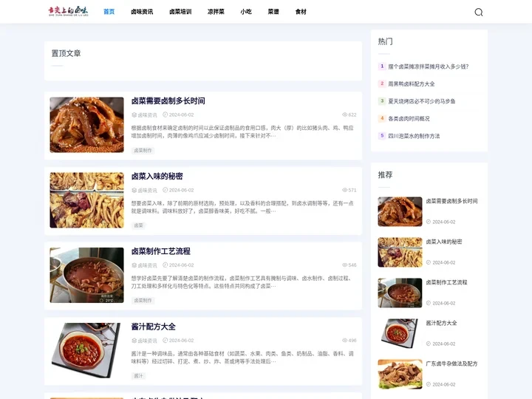Click the 酱汁 tag under 酱汁配方大全

click(138, 375)
